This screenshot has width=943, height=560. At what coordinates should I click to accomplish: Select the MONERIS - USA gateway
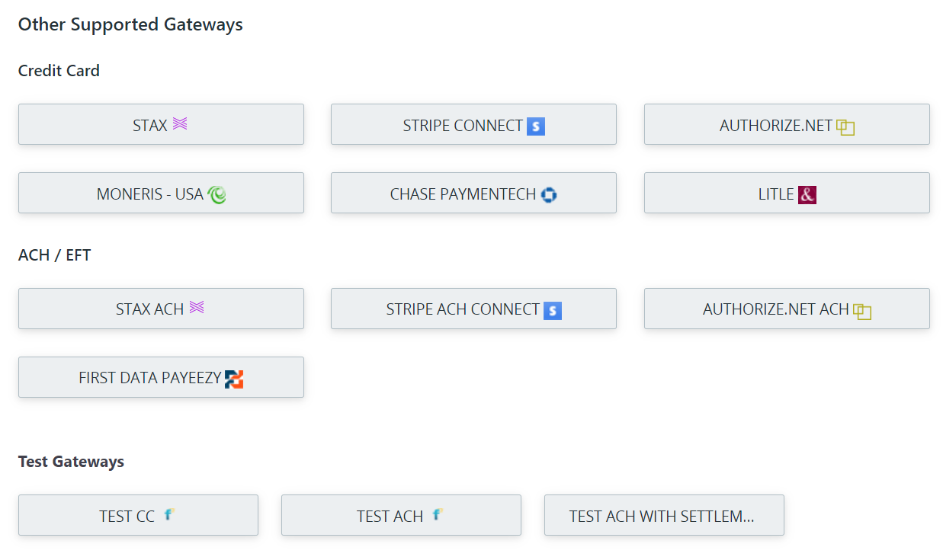point(161,193)
